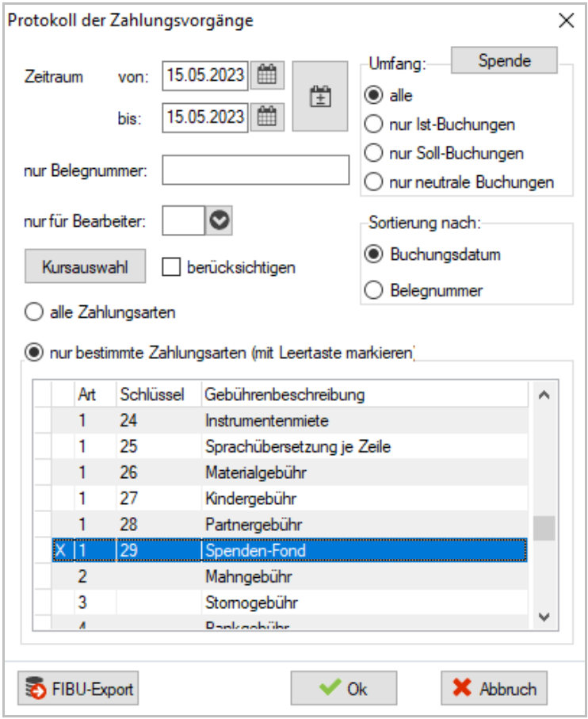The width and height of the screenshot is (588, 719).
Task: Cancel with the Abbruch button
Action: point(494,688)
